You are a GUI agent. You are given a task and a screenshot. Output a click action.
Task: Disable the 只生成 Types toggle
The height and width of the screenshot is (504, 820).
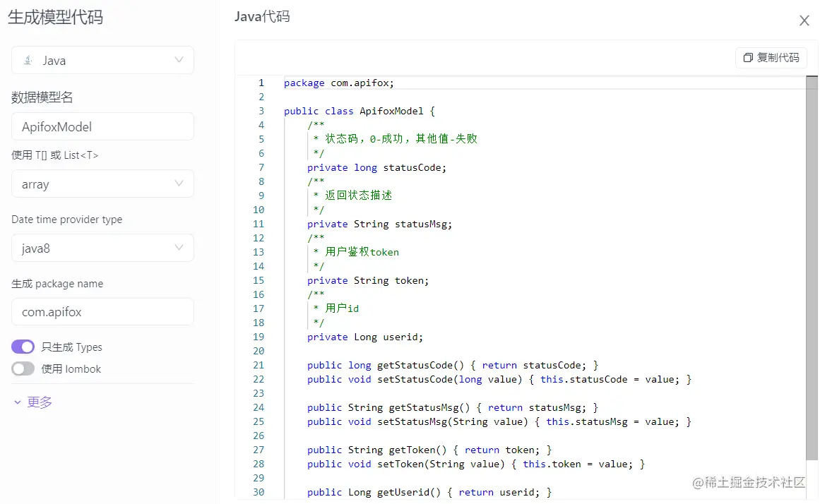(x=23, y=347)
